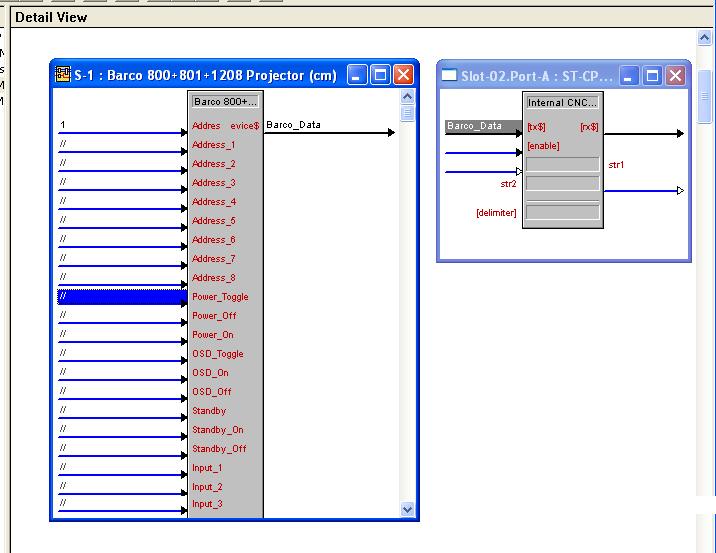Select the Address_3 input label
The height and width of the screenshot is (553, 716).
[214, 183]
